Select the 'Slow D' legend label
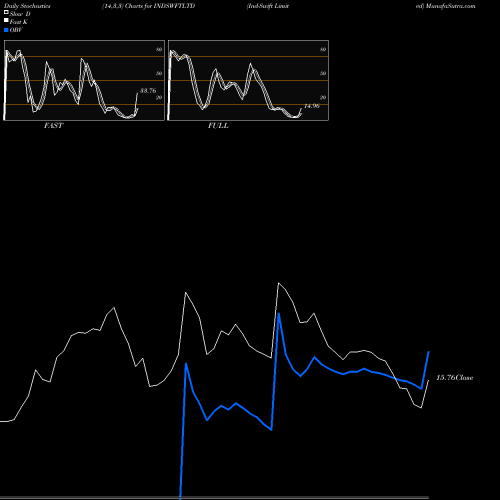The image size is (500, 500). click(20, 14)
